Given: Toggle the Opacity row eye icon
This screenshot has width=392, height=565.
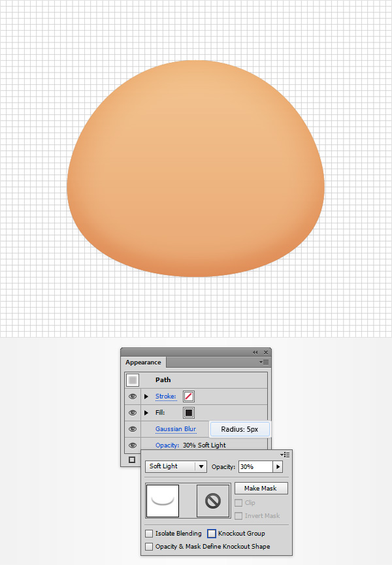Looking at the screenshot, I should click(x=133, y=445).
